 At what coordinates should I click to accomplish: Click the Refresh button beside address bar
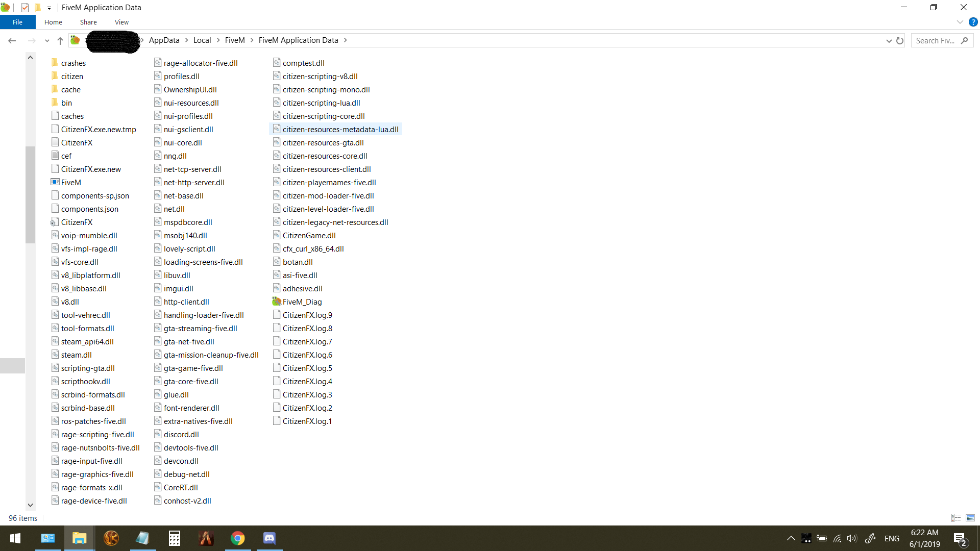coord(900,41)
